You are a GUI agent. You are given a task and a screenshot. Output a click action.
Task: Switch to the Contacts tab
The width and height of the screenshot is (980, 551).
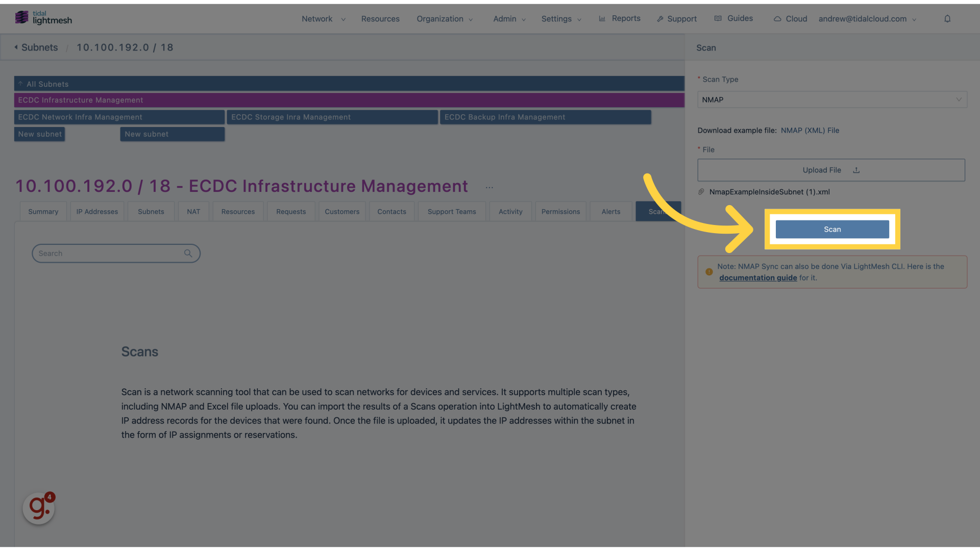tap(391, 212)
